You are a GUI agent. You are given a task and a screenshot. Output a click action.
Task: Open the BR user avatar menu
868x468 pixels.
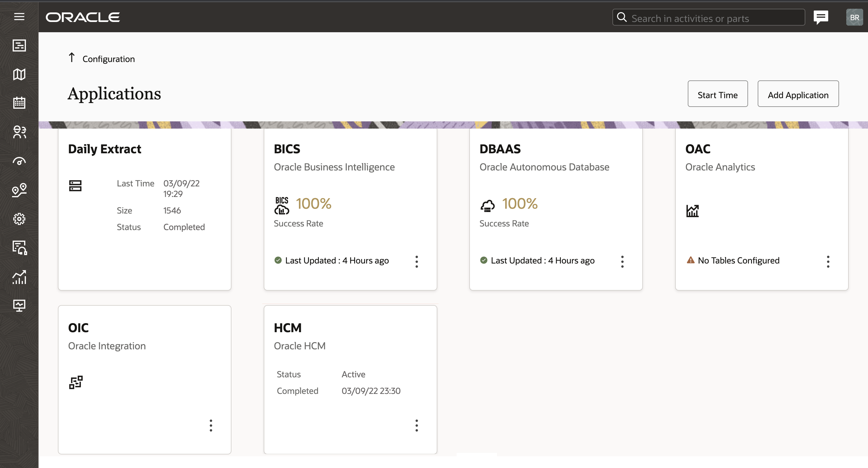point(854,17)
